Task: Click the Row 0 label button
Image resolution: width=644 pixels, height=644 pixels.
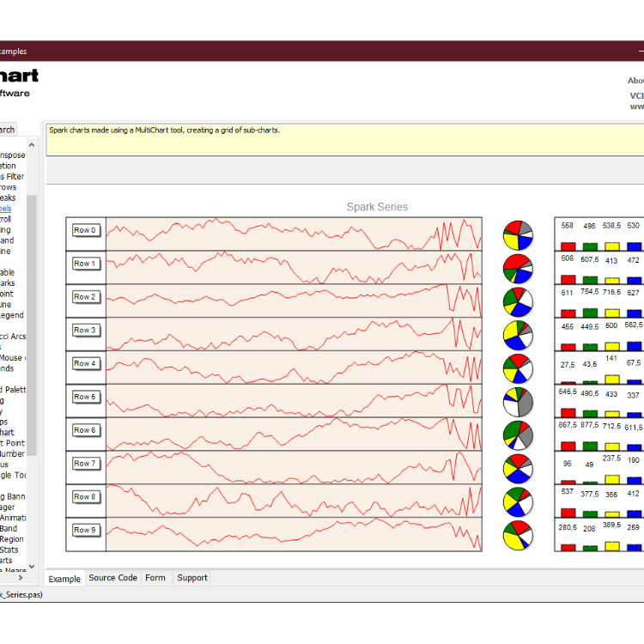Action: coord(86,230)
